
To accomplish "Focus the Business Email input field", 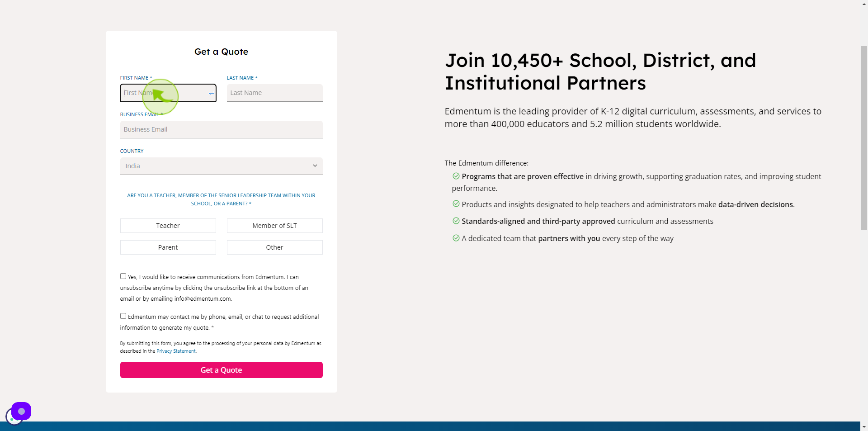I will 222,129.
